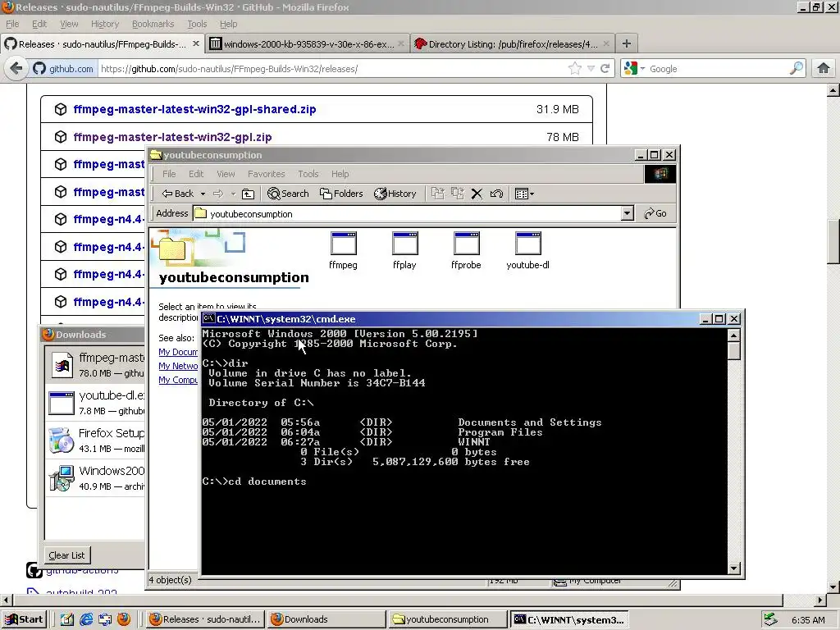Bookmark page with the star icon
This screenshot has height=630, width=840.
(x=575, y=69)
